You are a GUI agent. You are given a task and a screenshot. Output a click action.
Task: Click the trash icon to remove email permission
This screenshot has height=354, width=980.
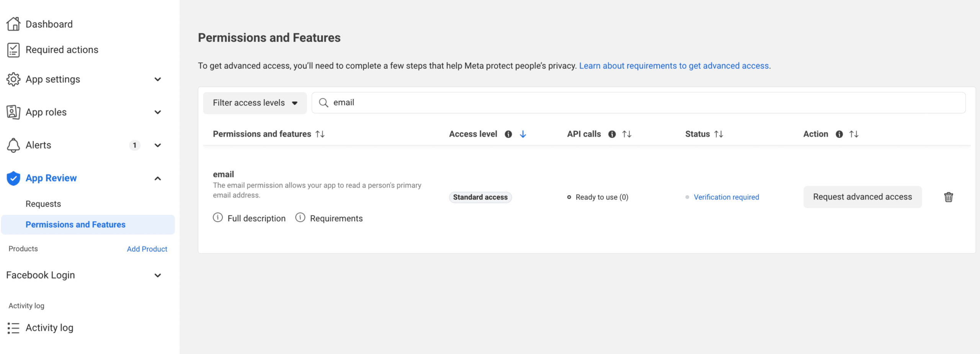(x=948, y=197)
